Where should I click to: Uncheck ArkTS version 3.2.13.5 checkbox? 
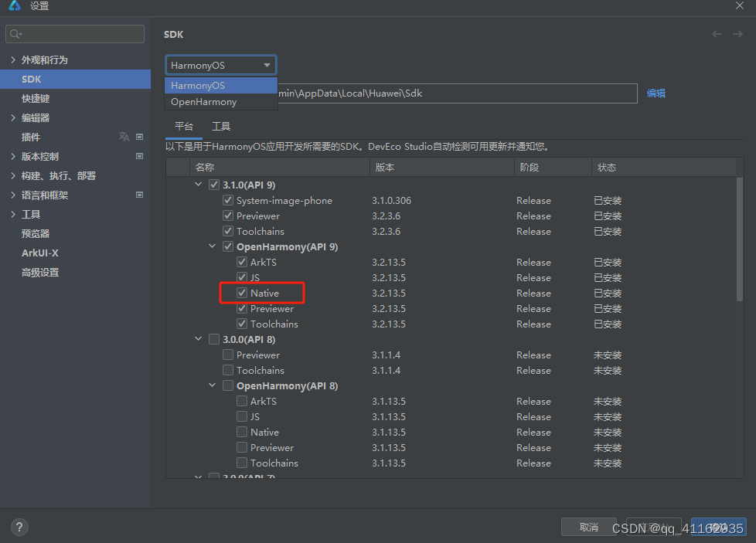click(x=242, y=262)
